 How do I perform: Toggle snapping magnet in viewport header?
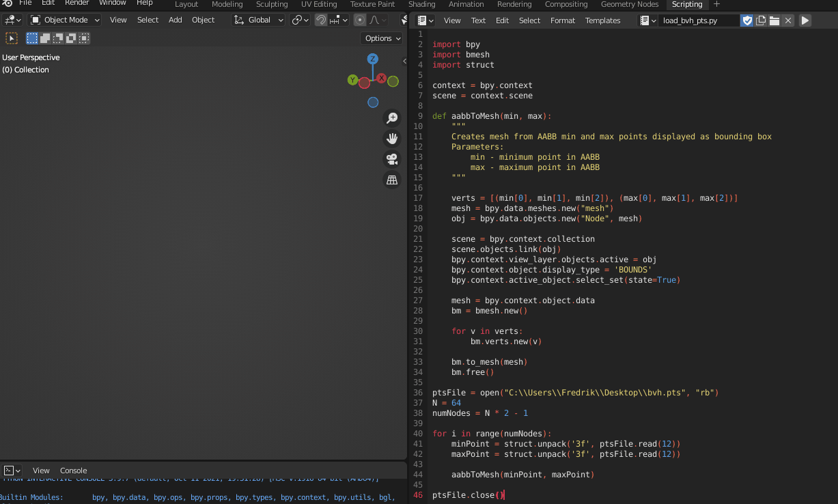(321, 20)
